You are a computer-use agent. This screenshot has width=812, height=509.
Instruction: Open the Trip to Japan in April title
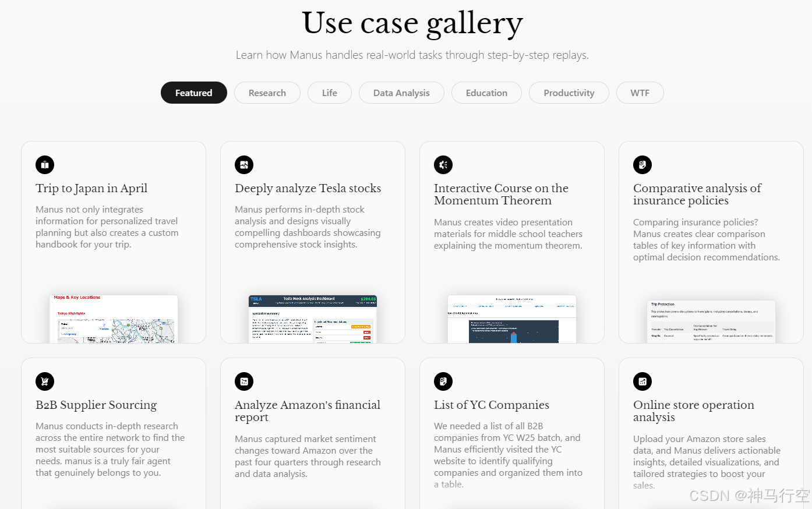click(91, 188)
